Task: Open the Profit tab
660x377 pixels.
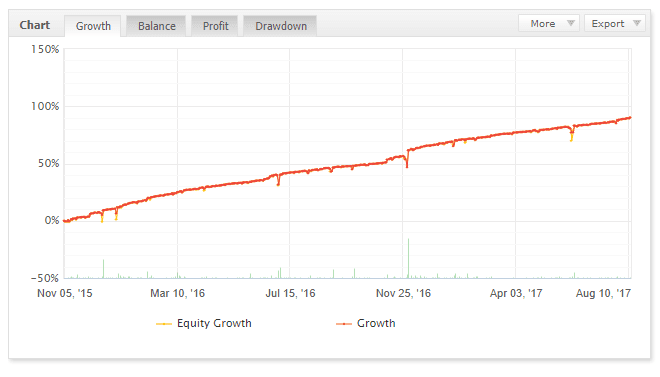Action: [x=215, y=26]
